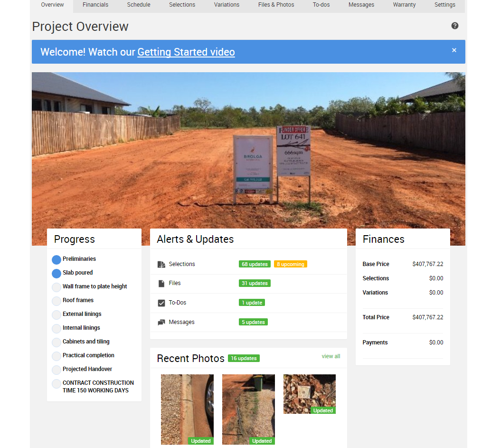This screenshot has width=491, height=448.
Task: Click view all recent photos
Action: click(330, 356)
